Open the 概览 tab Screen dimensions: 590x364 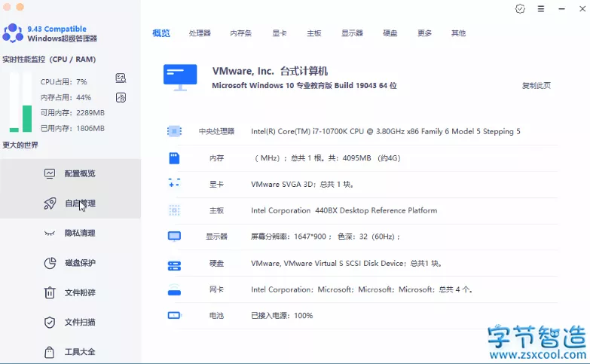coord(161,33)
